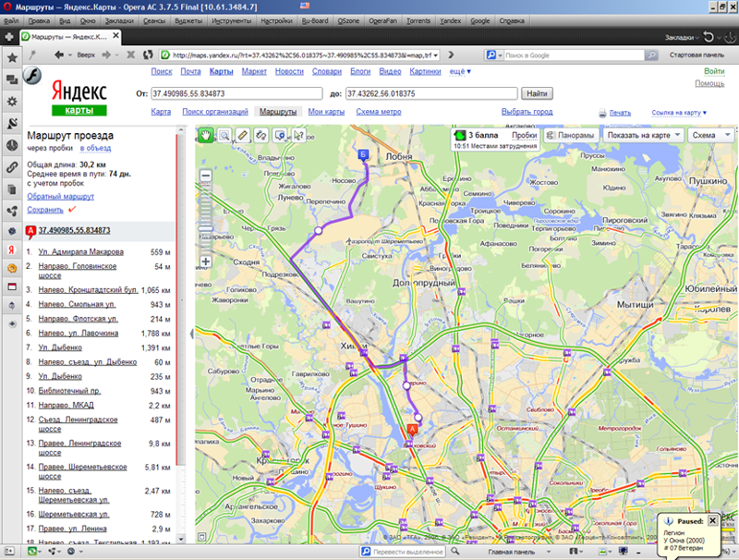This screenshot has width=739, height=560.
Task: Select the ruler distance tool
Action: [x=242, y=136]
